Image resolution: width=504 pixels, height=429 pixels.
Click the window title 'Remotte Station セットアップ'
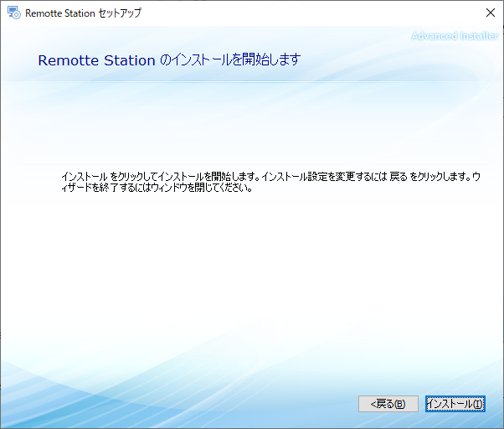coord(83,13)
